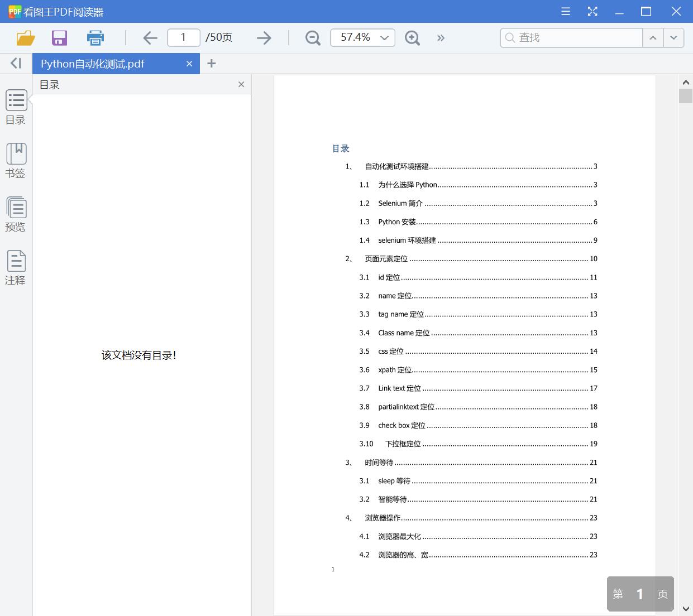Print the PDF with the printer icon
This screenshot has width=693, height=616.
[x=95, y=37]
